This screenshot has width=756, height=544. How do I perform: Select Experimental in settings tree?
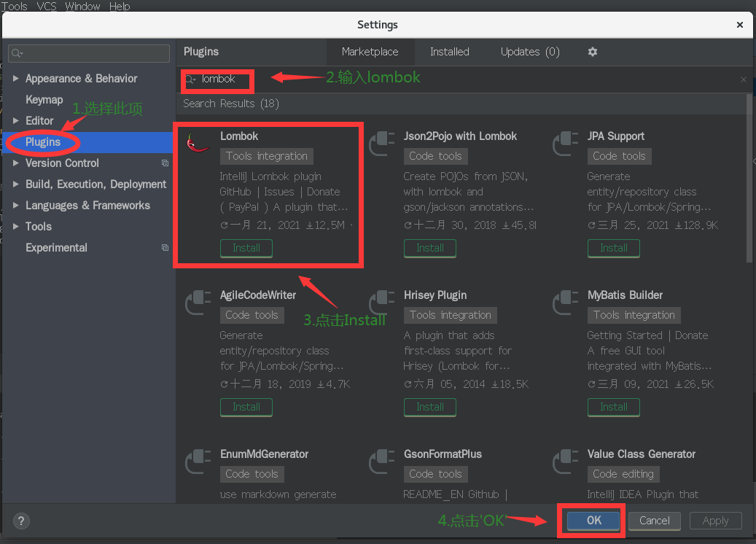pos(56,247)
